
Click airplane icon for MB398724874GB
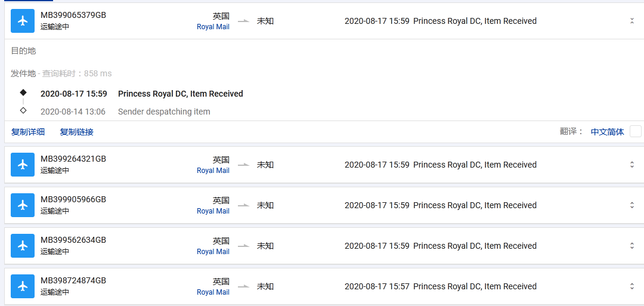coord(23,286)
